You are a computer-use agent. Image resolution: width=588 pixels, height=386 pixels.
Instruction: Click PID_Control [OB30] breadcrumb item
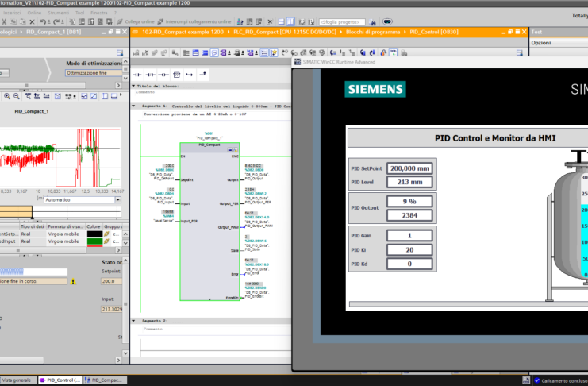[x=434, y=32]
